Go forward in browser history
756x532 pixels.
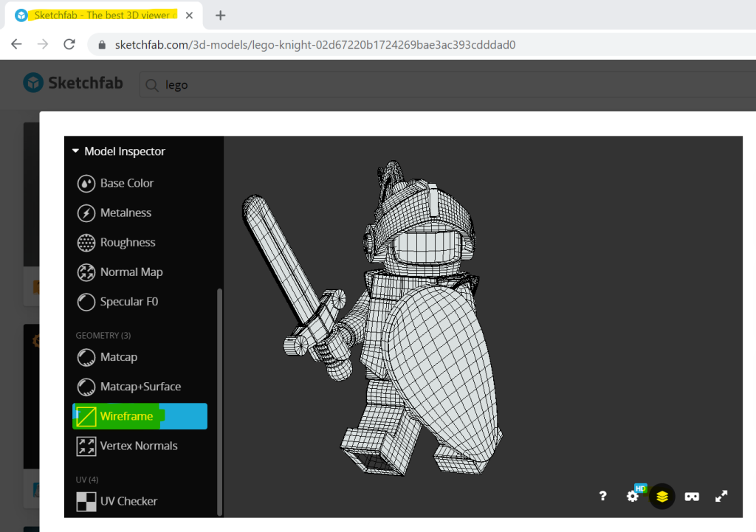point(43,44)
